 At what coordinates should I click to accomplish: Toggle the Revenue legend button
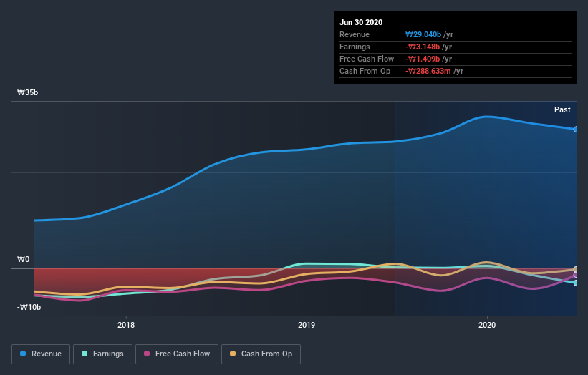click(x=41, y=354)
